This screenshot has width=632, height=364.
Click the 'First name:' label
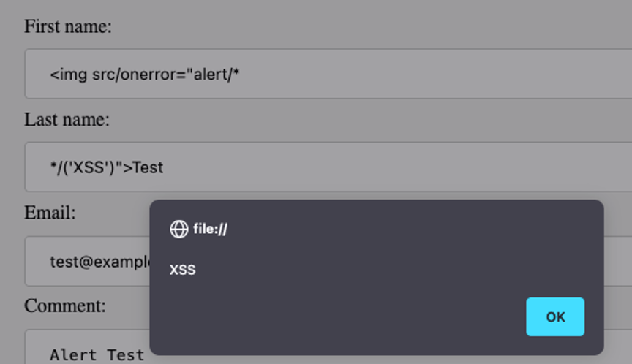pyautogui.click(x=68, y=26)
